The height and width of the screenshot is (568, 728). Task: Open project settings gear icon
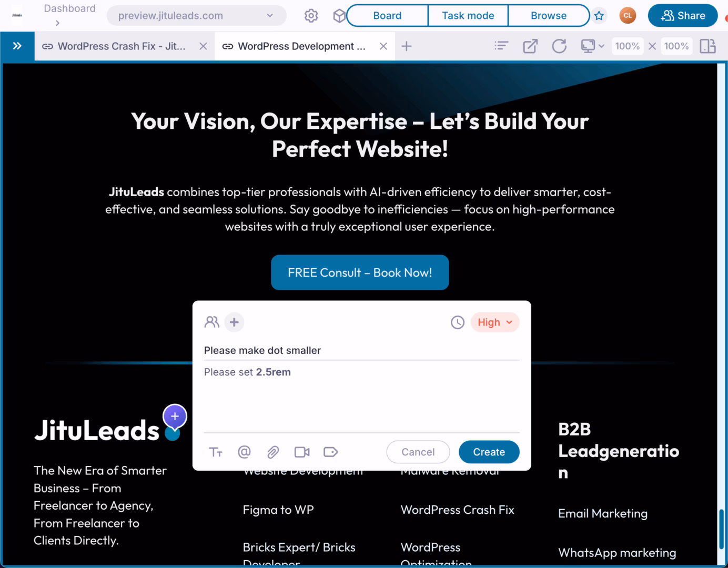[x=311, y=16]
